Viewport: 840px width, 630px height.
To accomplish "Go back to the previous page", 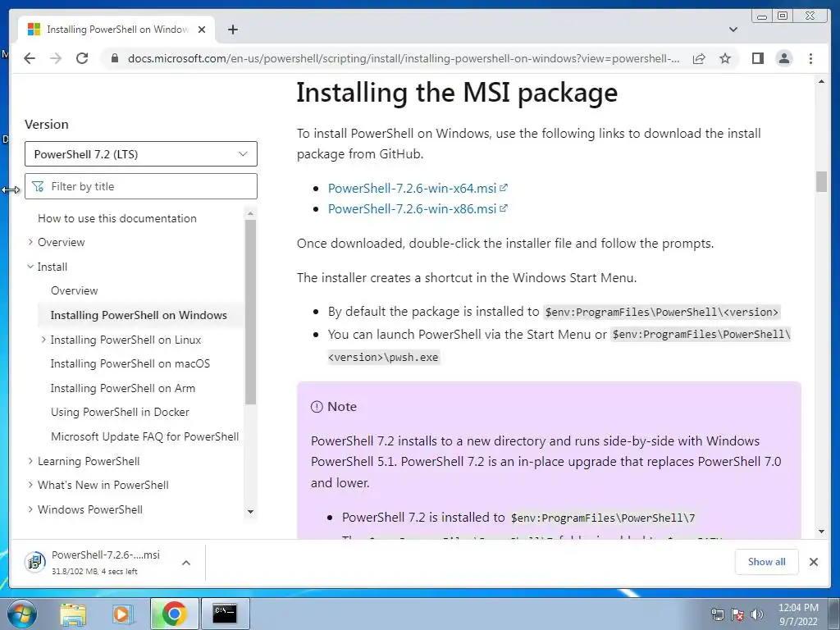I will [x=30, y=58].
